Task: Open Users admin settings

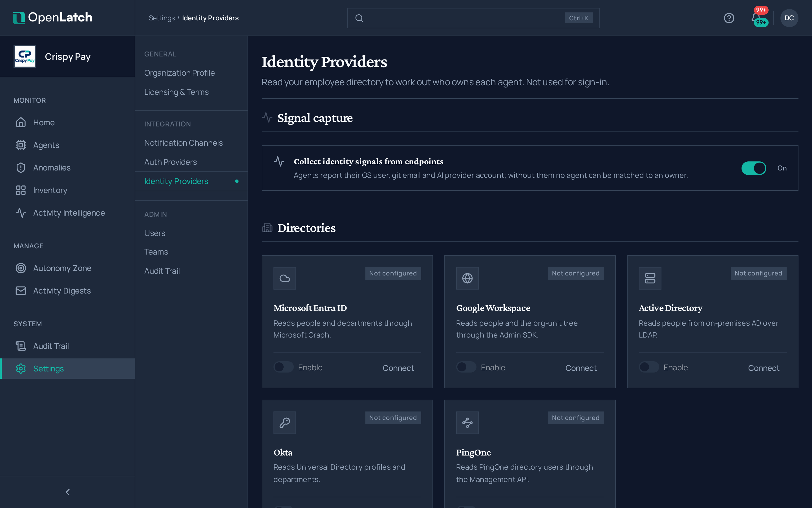Action: click(191, 233)
